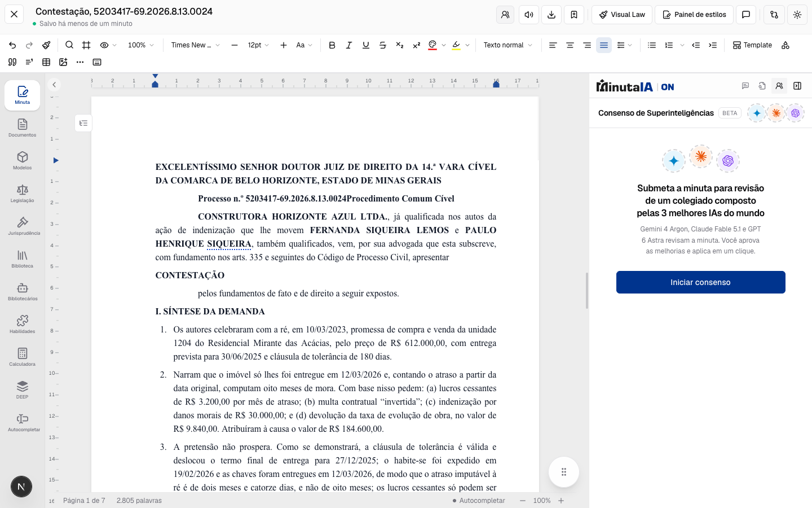Click the document outline toggle beside the page

(x=83, y=123)
